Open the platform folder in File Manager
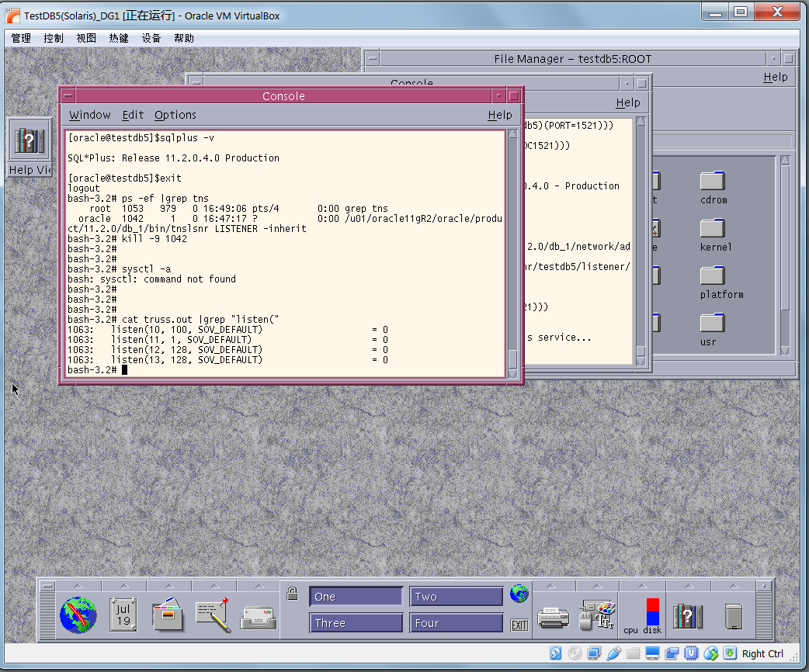The height and width of the screenshot is (672, 809). 720,283
